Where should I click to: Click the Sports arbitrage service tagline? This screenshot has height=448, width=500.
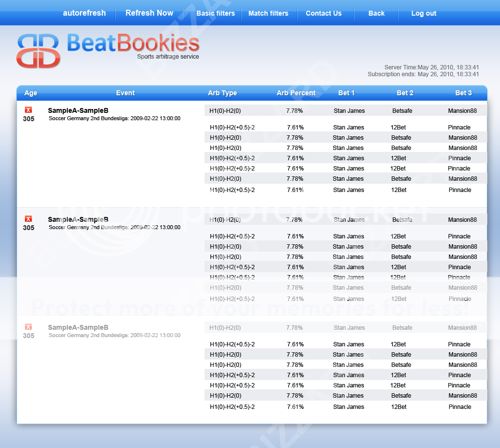(168, 57)
